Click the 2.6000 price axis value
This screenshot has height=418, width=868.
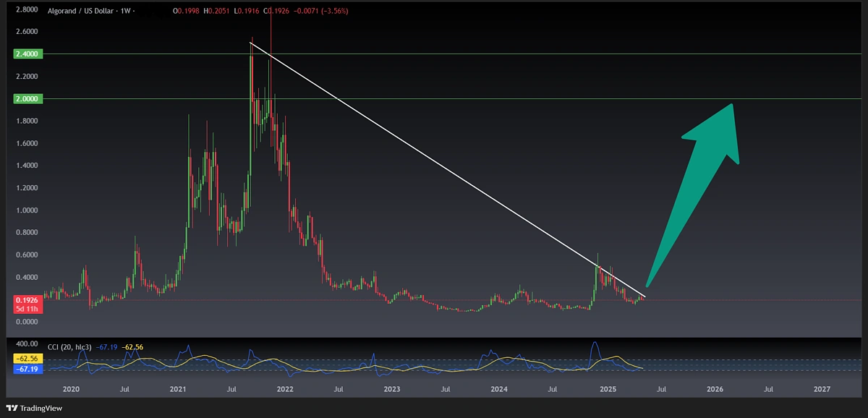click(27, 32)
